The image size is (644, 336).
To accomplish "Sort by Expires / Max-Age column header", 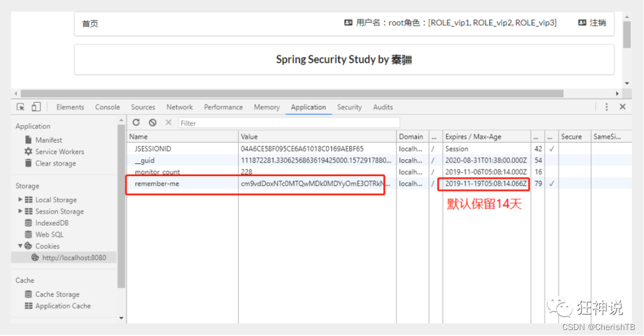I will (487, 137).
